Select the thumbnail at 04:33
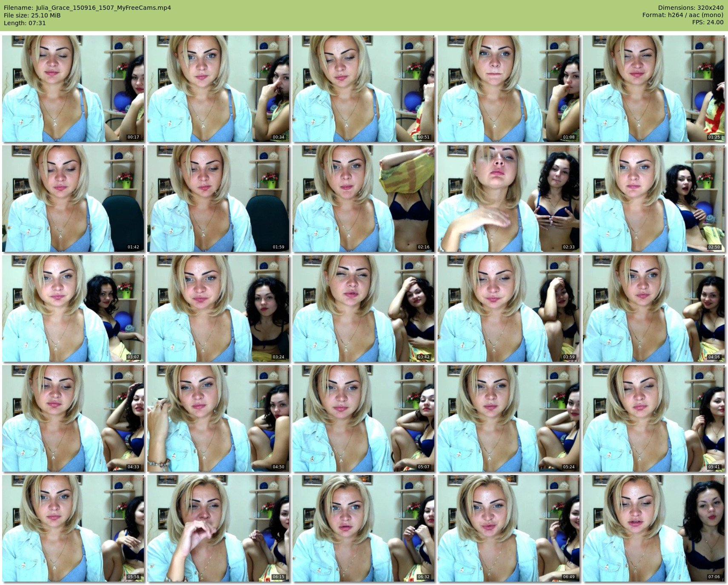Screen dimensions: 728x585 73,418
